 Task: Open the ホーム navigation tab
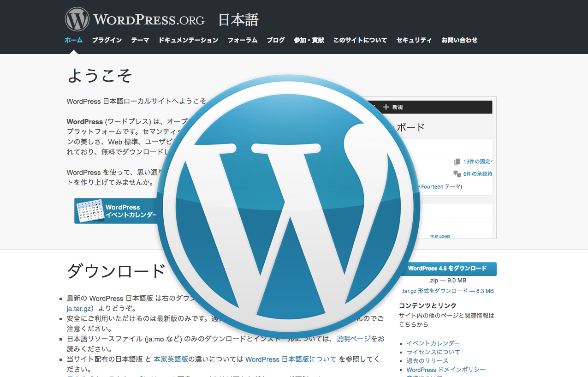point(73,41)
